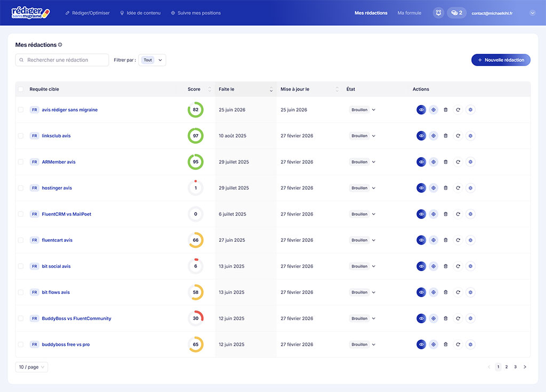Click info icon next to 'Mes rédactions' title

[x=60, y=45]
